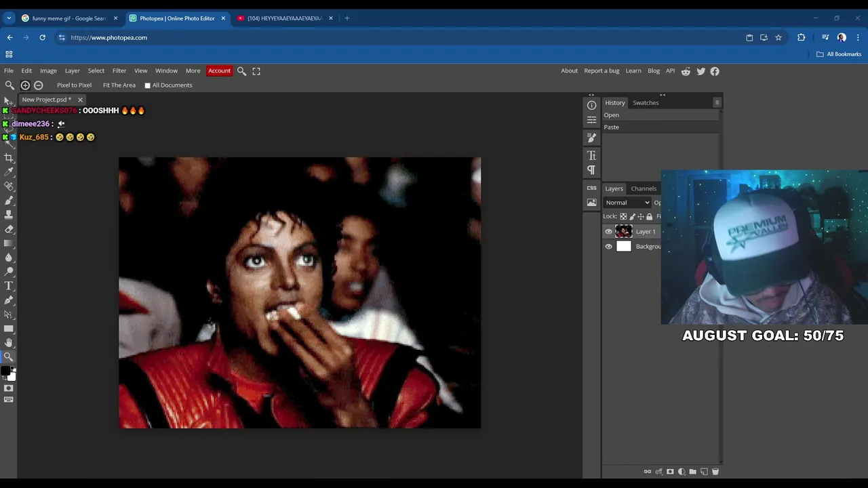
Task: Open layer effects eff button
Action: point(658,472)
